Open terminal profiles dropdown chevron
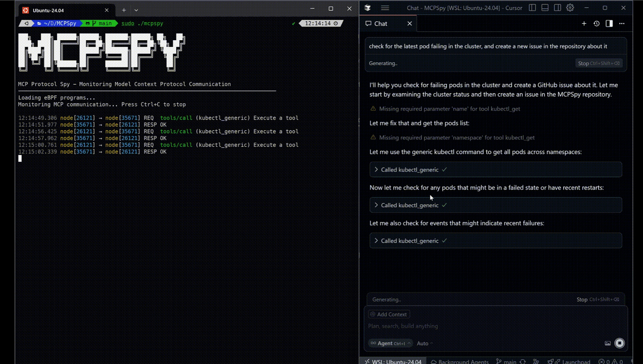Screen dimensions: 643x364 click(136, 10)
